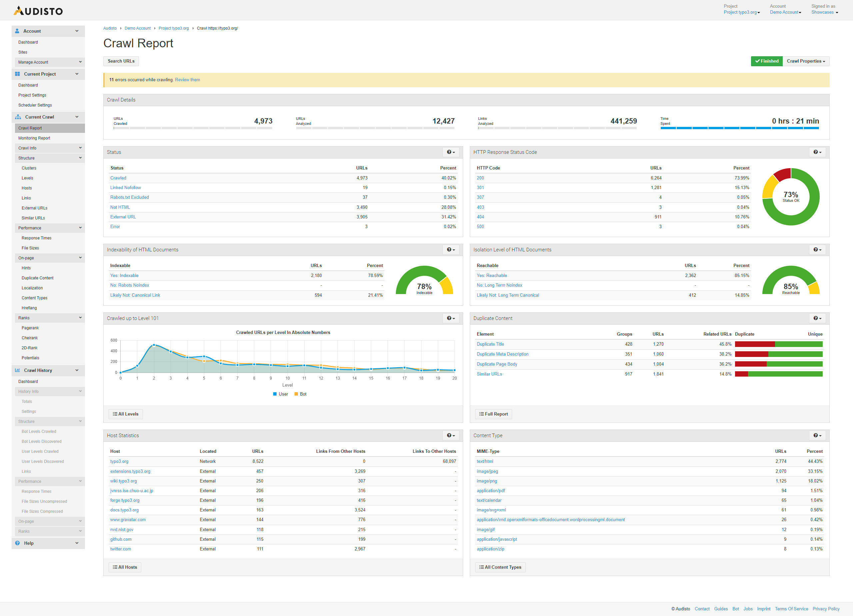Open help icon in Status panel header
The width and height of the screenshot is (853, 616).
click(450, 152)
